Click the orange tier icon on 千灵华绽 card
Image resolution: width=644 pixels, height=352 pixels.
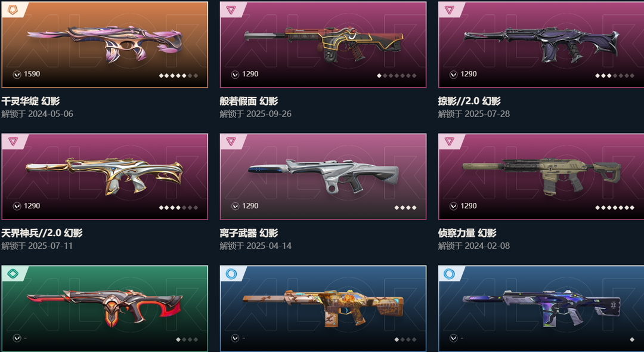[x=13, y=10]
